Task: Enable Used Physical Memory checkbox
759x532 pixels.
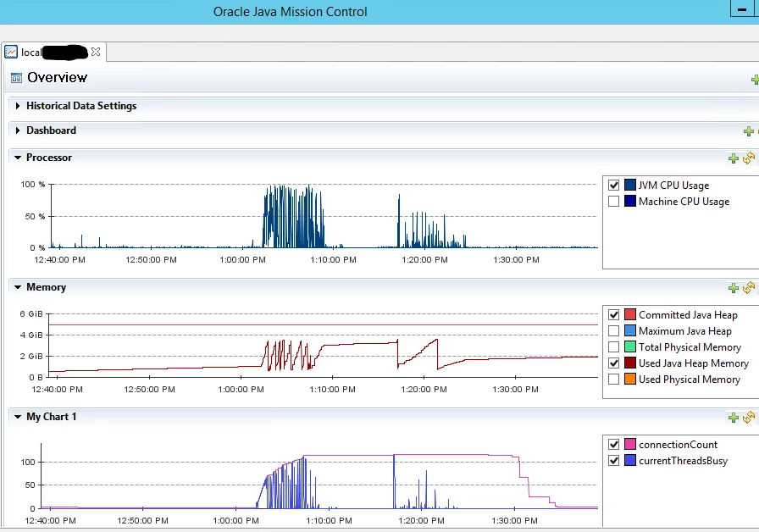Action: tap(614, 379)
